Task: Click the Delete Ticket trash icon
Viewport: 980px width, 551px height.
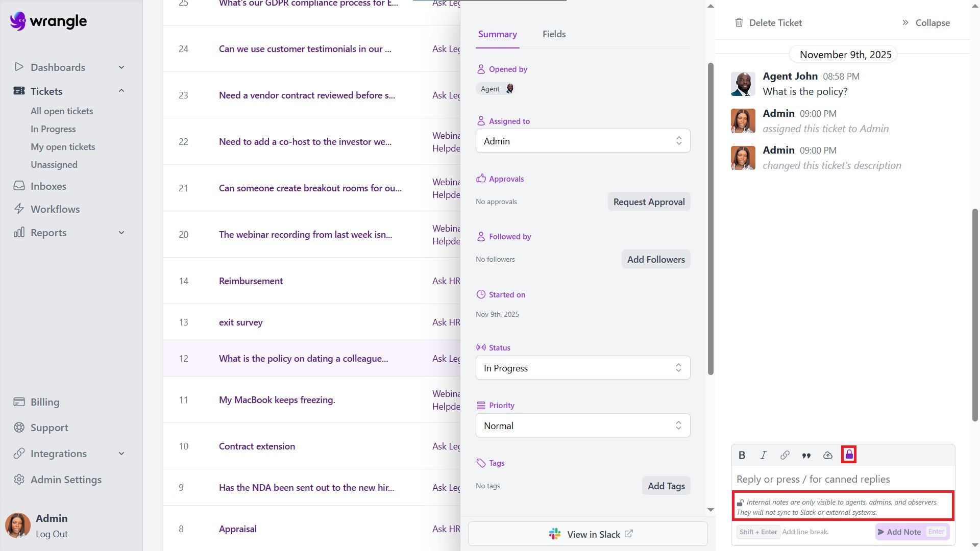Action: (739, 22)
